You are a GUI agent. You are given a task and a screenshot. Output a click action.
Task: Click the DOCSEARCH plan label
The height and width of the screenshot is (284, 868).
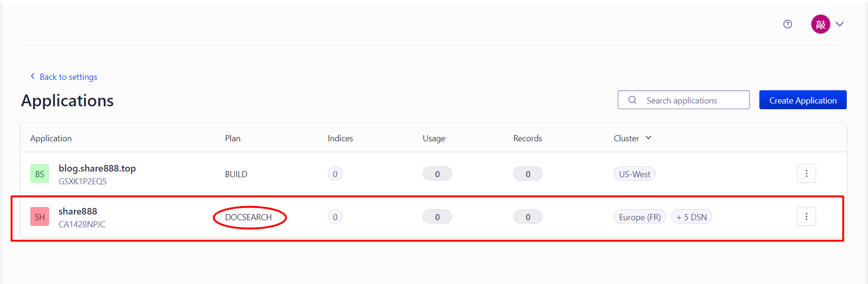[x=248, y=217]
